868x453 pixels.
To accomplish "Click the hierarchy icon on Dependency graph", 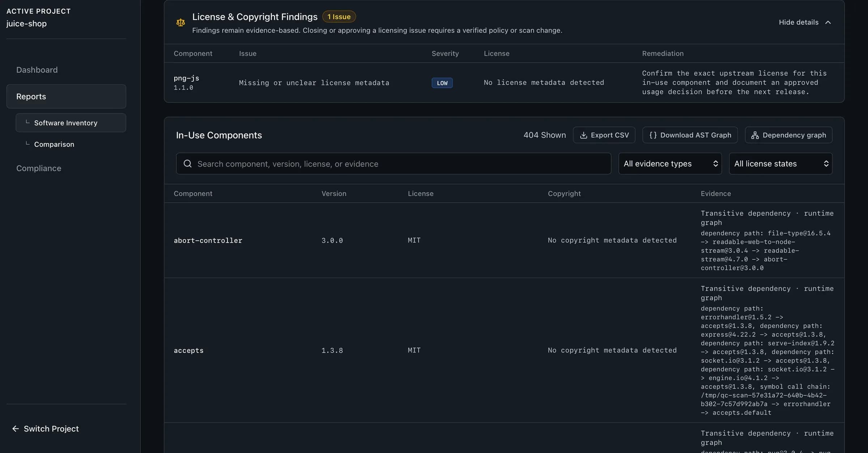I will click(755, 135).
